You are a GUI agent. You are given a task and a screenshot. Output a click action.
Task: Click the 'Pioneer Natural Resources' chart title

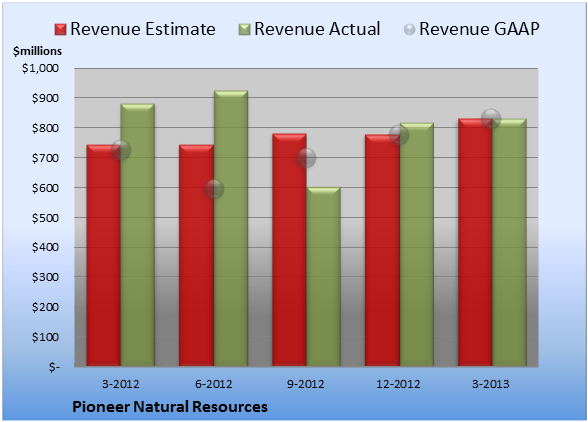click(170, 407)
